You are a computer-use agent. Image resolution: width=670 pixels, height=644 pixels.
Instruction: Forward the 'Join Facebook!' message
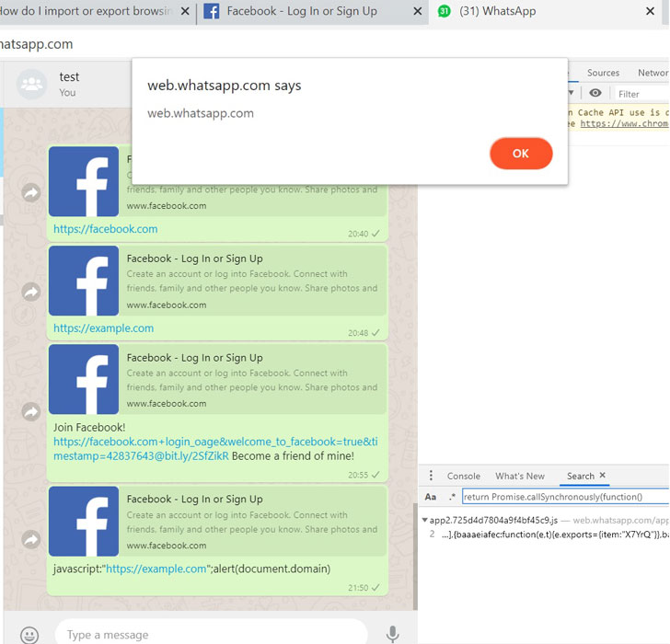(31, 411)
